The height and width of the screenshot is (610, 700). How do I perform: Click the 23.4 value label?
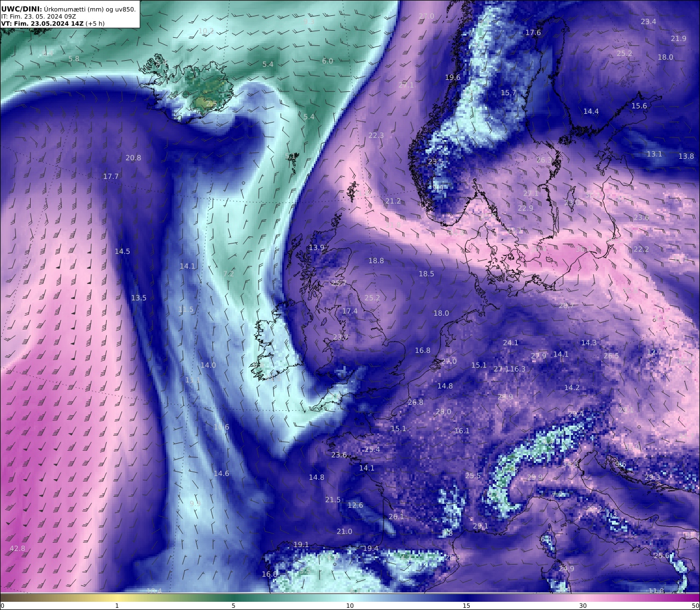648,21
